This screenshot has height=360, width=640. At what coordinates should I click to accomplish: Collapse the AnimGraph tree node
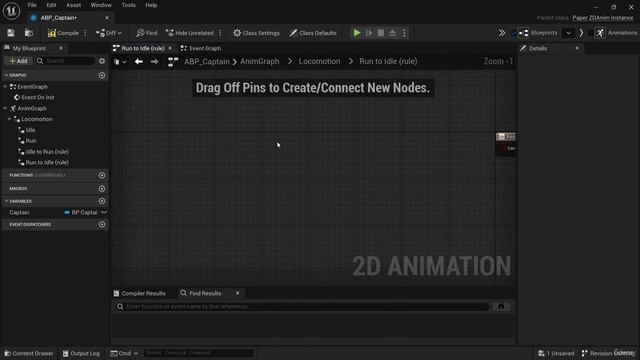(x=5, y=109)
